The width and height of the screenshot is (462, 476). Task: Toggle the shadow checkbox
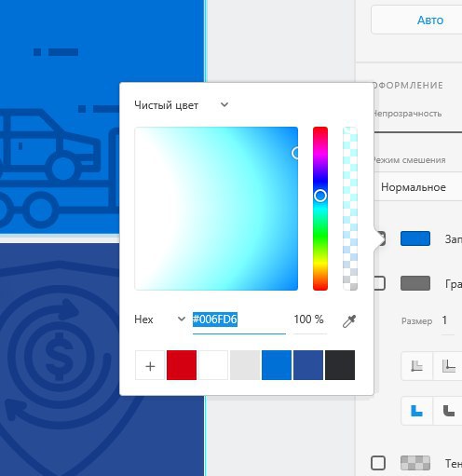click(378, 463)
